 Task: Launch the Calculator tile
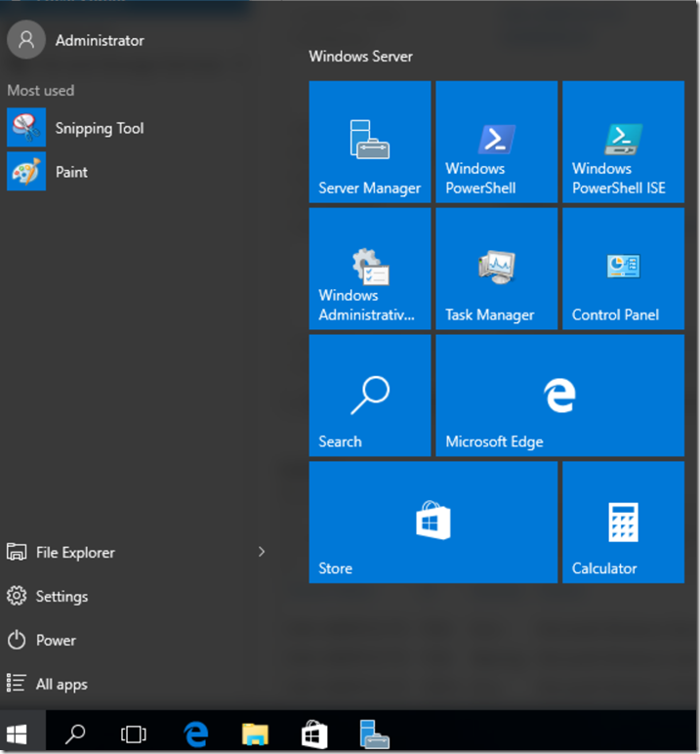(624, 523)
